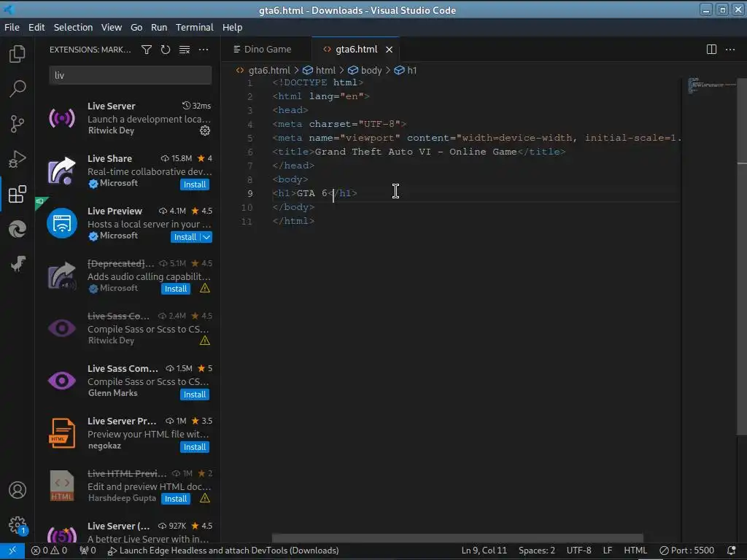Open the Edit menu
747x560 pixels.
(36, 28)
